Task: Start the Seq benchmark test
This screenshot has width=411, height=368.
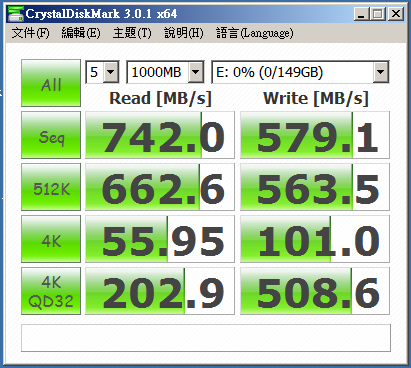Action: [x=51, y=135]
